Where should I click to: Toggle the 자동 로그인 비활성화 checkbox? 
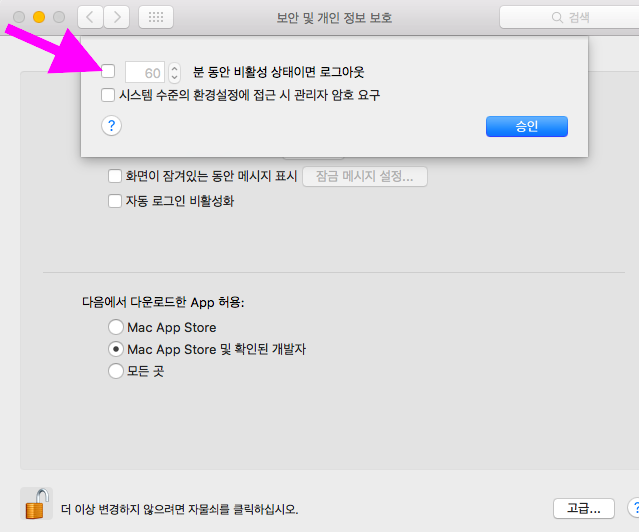coord(115,201)
